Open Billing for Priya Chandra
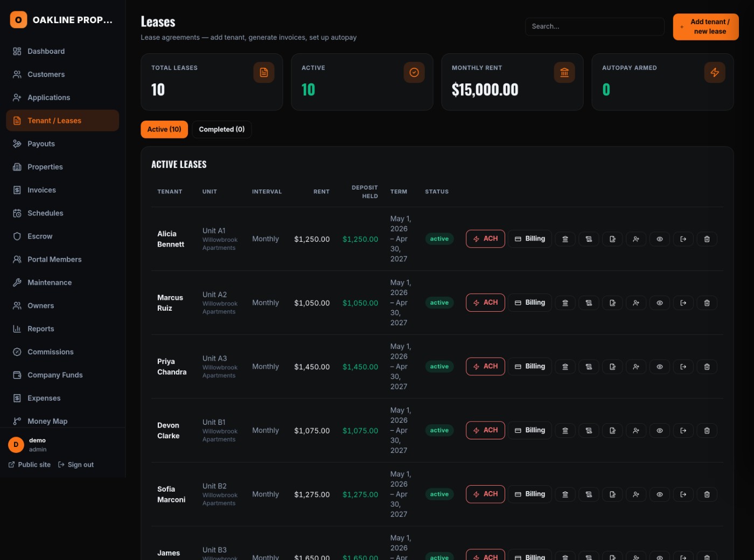The image size is (754, 560). coord(530,367)
